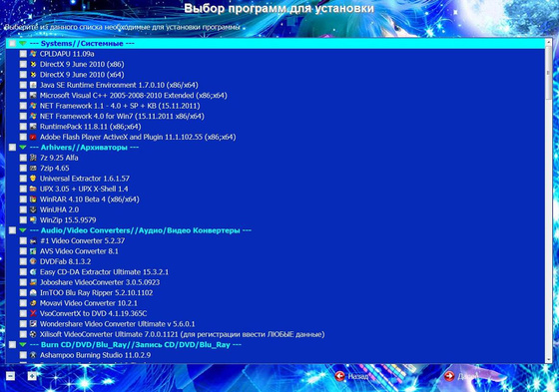Enable Java SE Runtime Environment checkbox
This screenshot has width=559, height=392.
point(23,85)
